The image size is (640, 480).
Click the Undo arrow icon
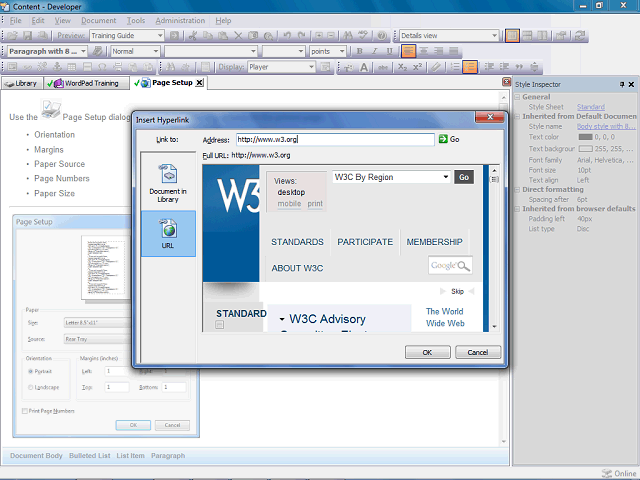(287, 36)
